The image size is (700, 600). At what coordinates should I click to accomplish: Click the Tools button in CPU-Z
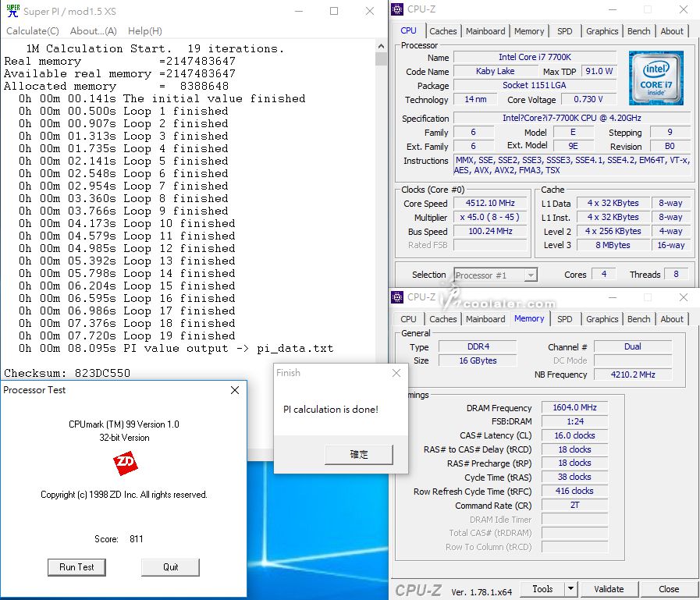click(x=542, y=589)
